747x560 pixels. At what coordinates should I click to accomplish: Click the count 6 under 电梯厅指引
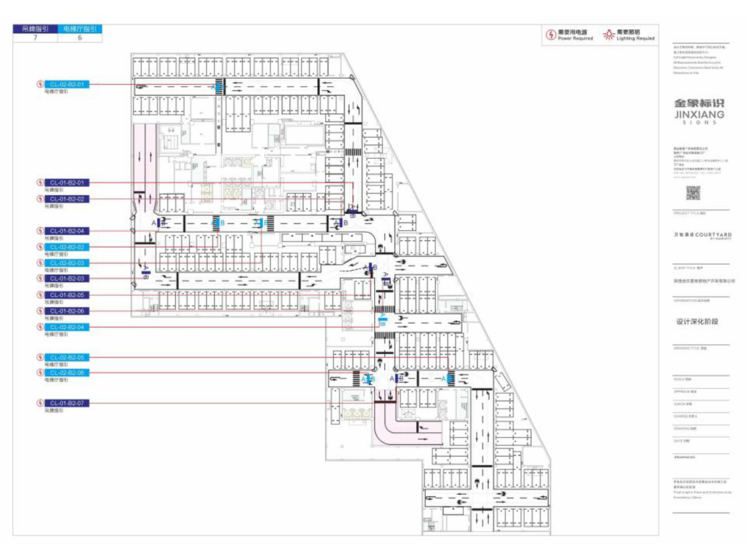point(80,38)
